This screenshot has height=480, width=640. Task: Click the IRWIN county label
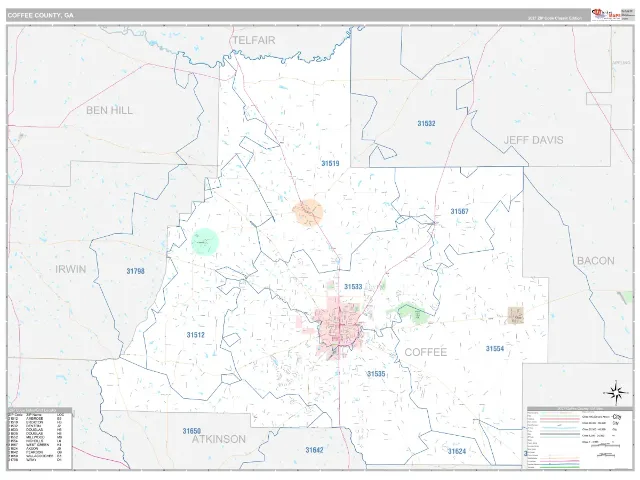coord(71,269)
